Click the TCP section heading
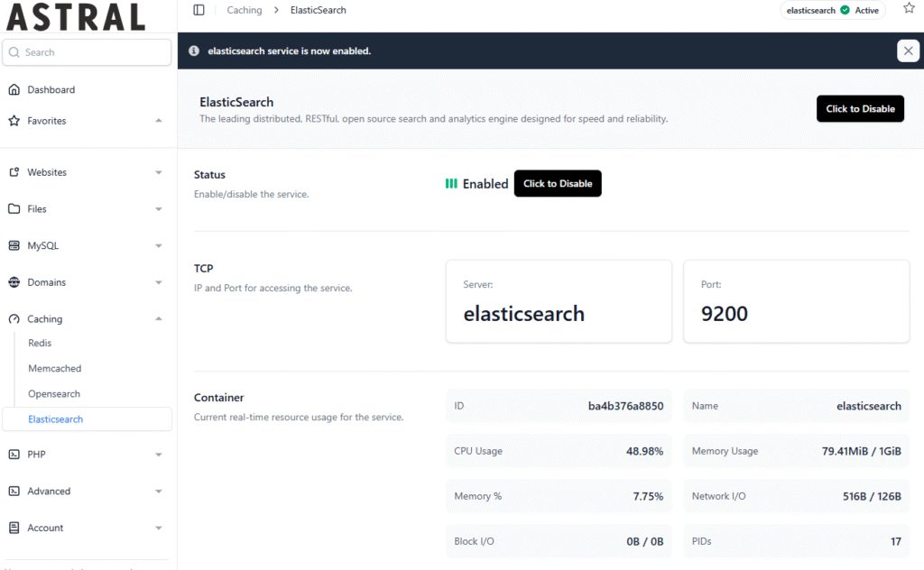This screenshot has width=924, height=570. [203, 269]
